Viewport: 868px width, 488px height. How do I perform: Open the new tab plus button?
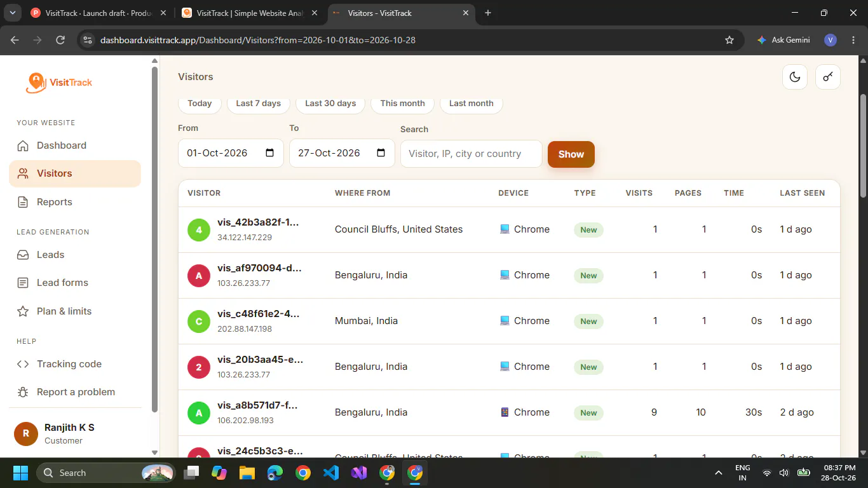point(488,13)
